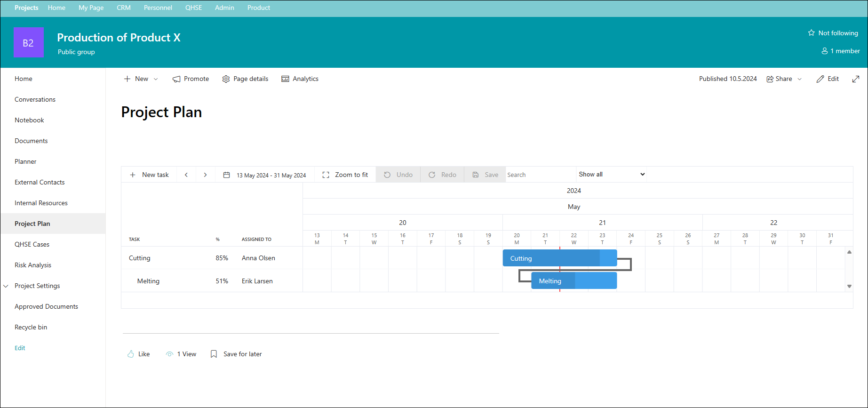Select the Melting task bar in chart

(x=574, y=281)
